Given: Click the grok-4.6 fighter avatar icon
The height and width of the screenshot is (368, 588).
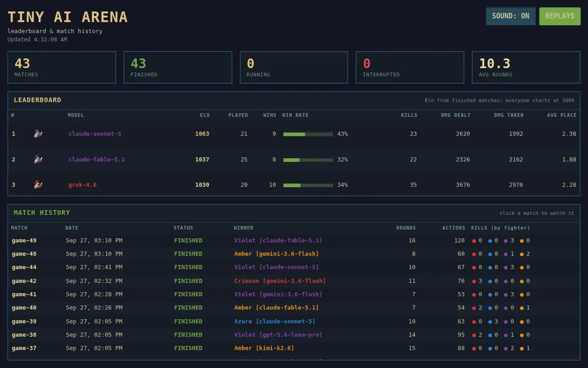Looking at the screenshot, I should click(38, 185).
